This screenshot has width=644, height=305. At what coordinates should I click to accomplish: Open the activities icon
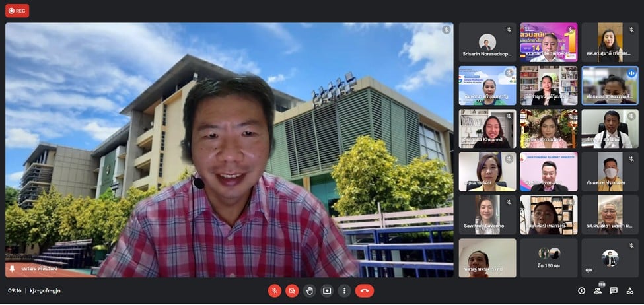click(x=630, y=290)
